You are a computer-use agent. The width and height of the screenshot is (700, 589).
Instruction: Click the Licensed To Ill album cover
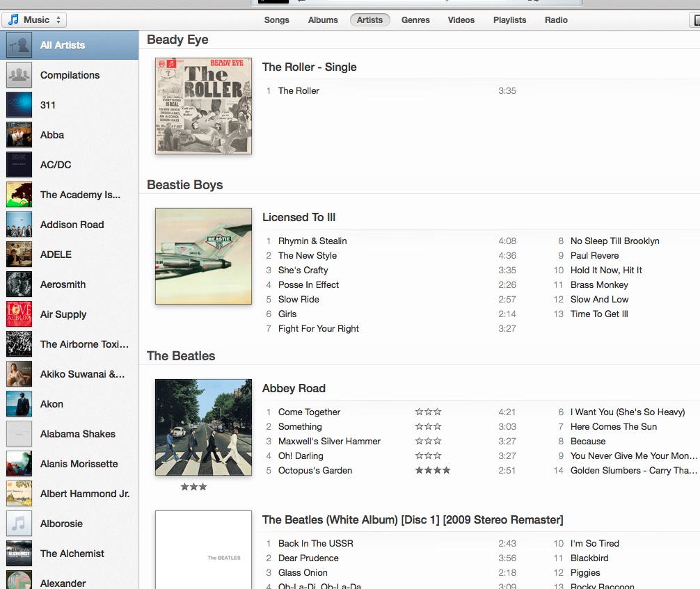click(x=204, y=256)
